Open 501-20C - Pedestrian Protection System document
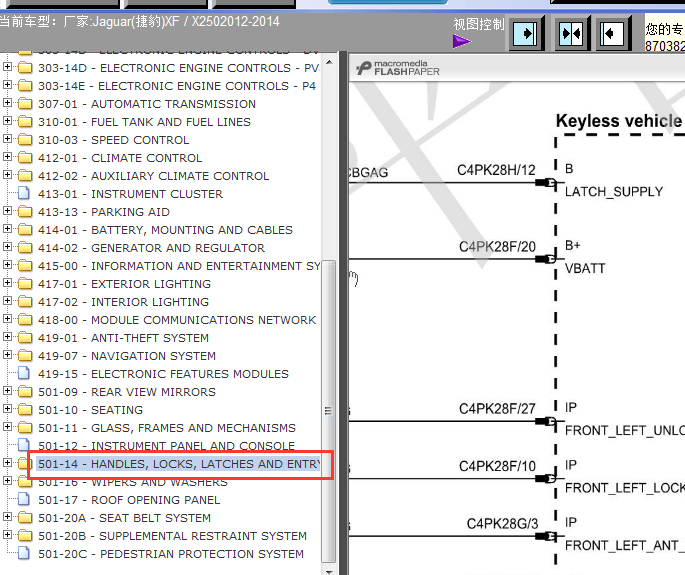This screenshot has height=575, width=685. point(170,554)
